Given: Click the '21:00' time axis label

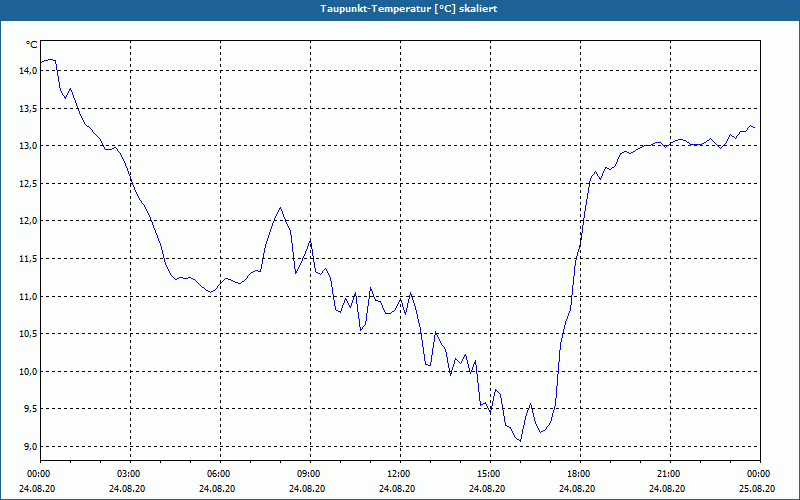Looking at the screenshot, I should pyautogui.click(x=670, y=474).
